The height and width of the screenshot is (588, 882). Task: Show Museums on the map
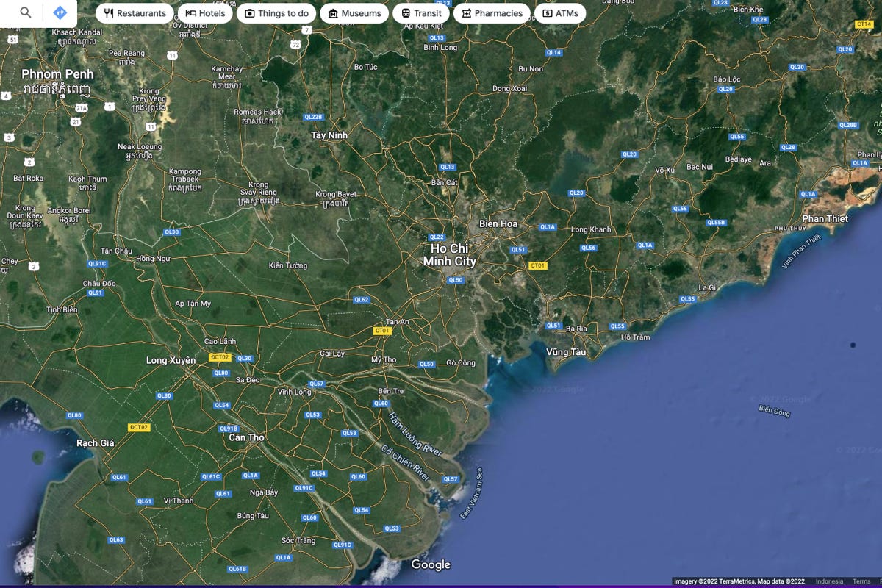click(x=354, y=13)
